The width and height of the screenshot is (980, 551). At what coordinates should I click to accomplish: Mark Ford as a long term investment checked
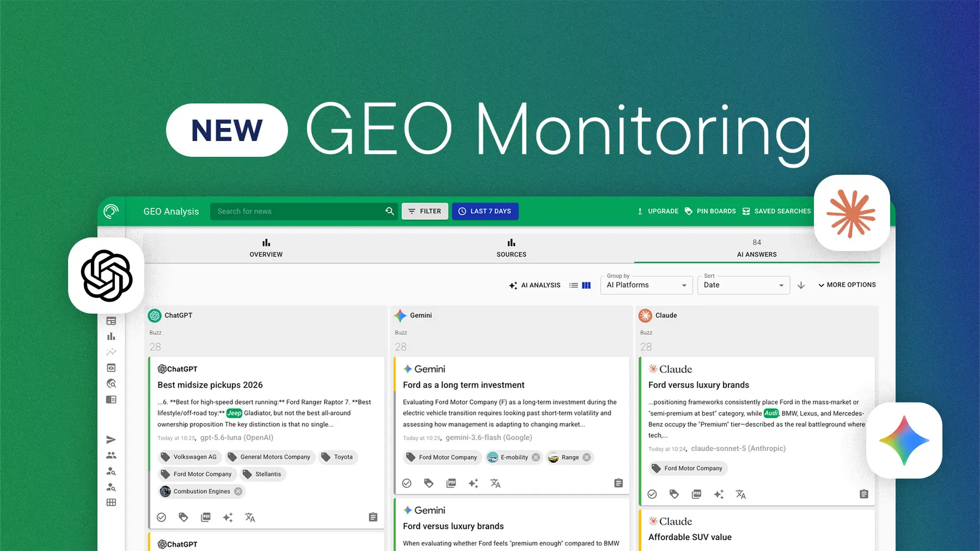tap(407, 483)
